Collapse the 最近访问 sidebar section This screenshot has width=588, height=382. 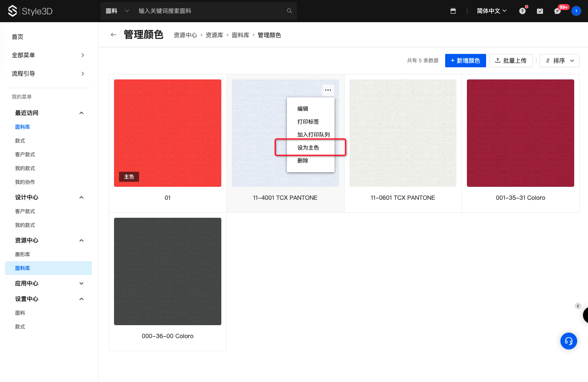[81, 113]
